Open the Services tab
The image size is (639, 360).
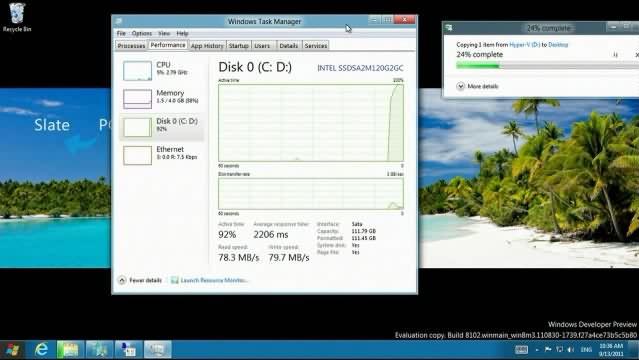316,46
